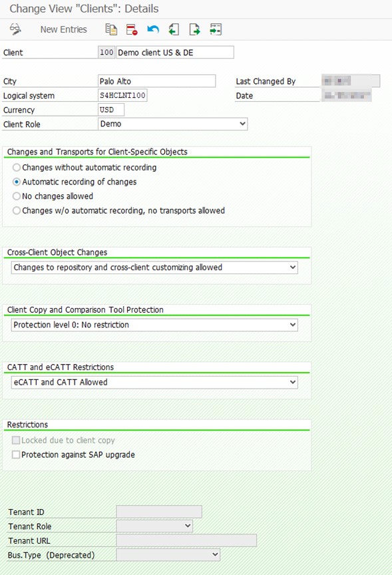Click the Copy As icon in toolbar
Image resolution: width=392 pixels, height=575 pixels.
111,29
